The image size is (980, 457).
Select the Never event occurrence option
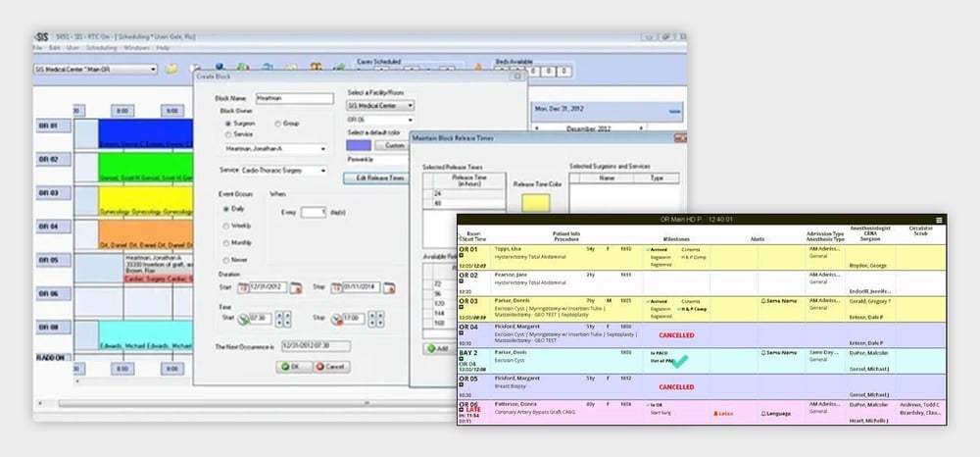[226, 260]
